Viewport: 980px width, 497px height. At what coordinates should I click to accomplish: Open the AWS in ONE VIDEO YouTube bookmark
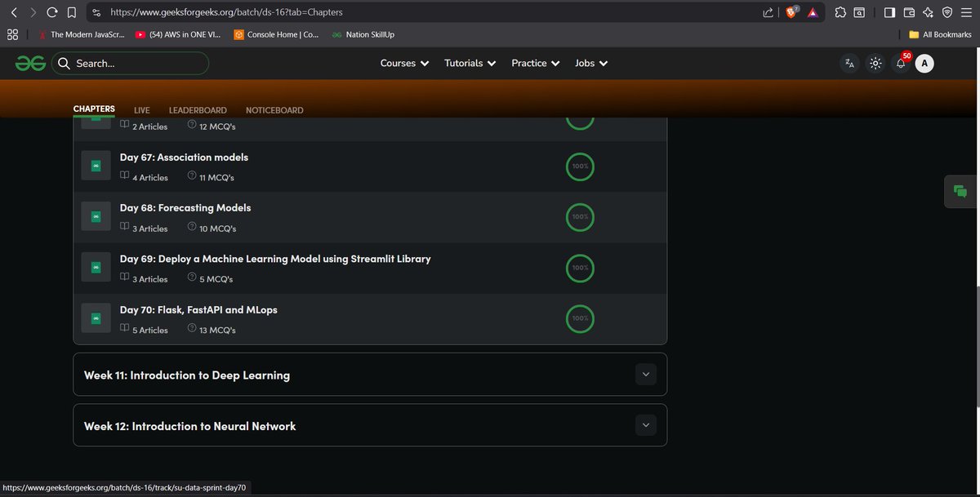[179, 34]
